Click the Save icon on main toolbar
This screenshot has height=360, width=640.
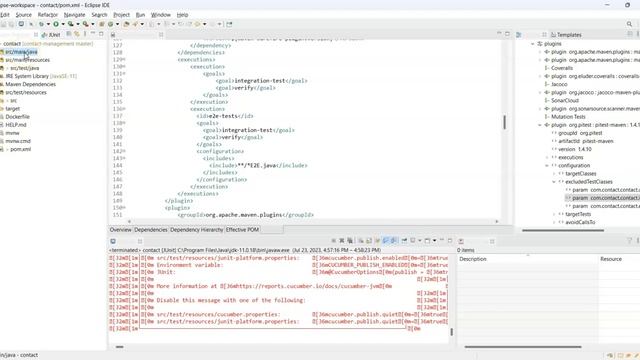4,24
